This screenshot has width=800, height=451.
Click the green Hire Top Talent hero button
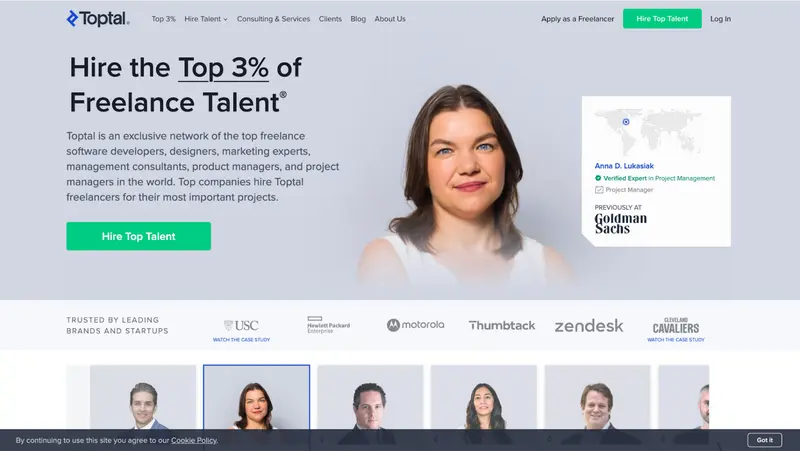click(138, 236)
